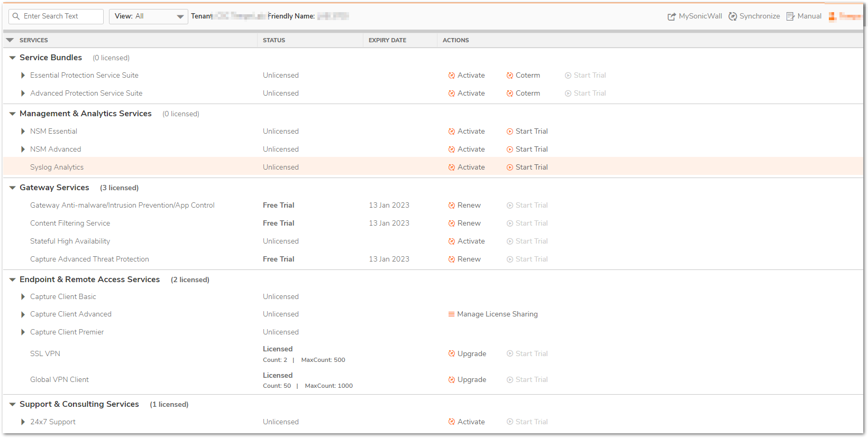Image resolution: width=868 pixels, height=438 pixels.
Task: Expand the NSM Essential row
Action: click(23, 132)
